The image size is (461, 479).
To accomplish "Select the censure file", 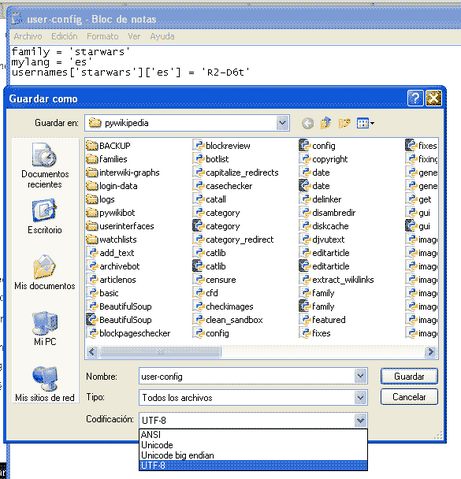I will pyautogui.click(x=214, y=279).
